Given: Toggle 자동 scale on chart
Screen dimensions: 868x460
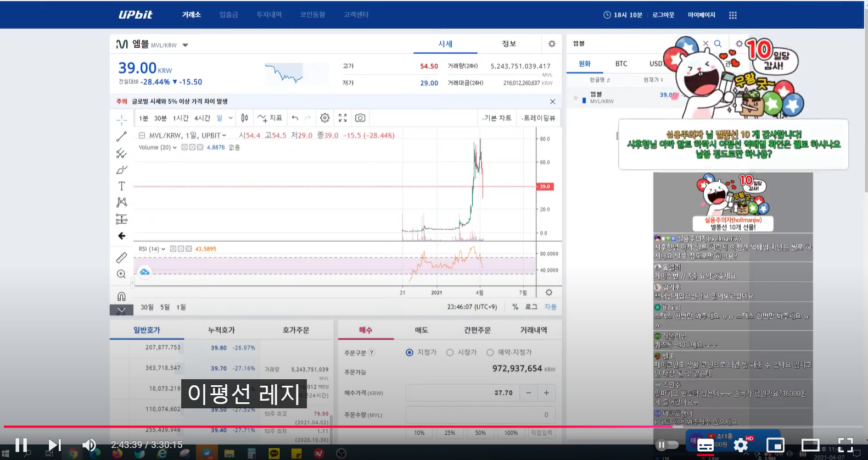Looking at the screenshot, I should [550, 307].
